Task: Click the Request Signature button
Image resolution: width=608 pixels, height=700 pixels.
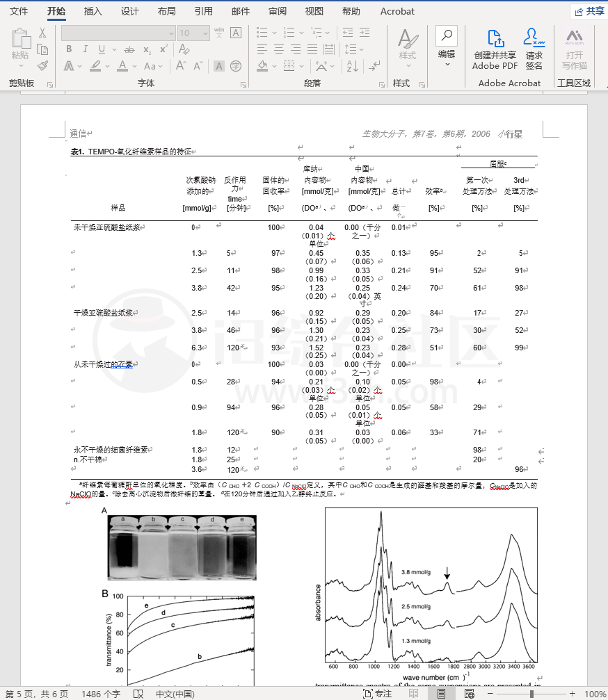Action: [534, 50]
